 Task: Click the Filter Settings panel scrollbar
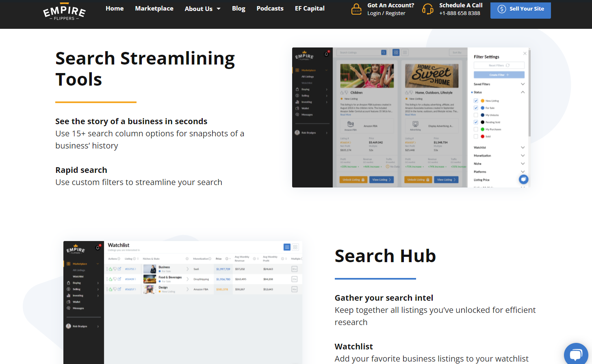coord(529,93)
